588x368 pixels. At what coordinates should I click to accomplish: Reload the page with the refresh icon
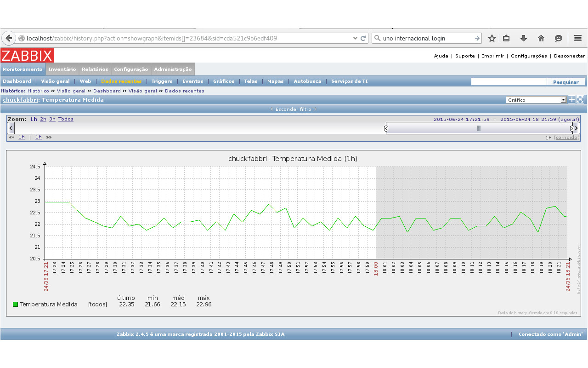click(363, 39)
